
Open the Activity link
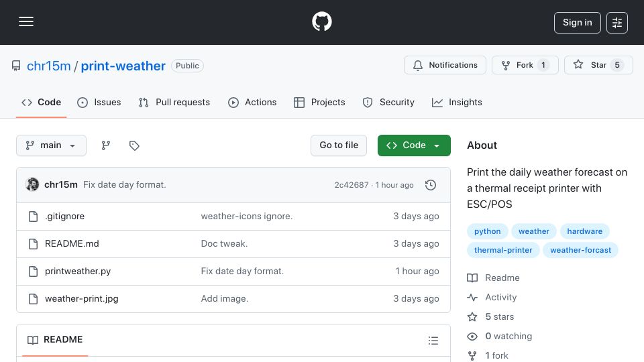click(x=492, y=297)
